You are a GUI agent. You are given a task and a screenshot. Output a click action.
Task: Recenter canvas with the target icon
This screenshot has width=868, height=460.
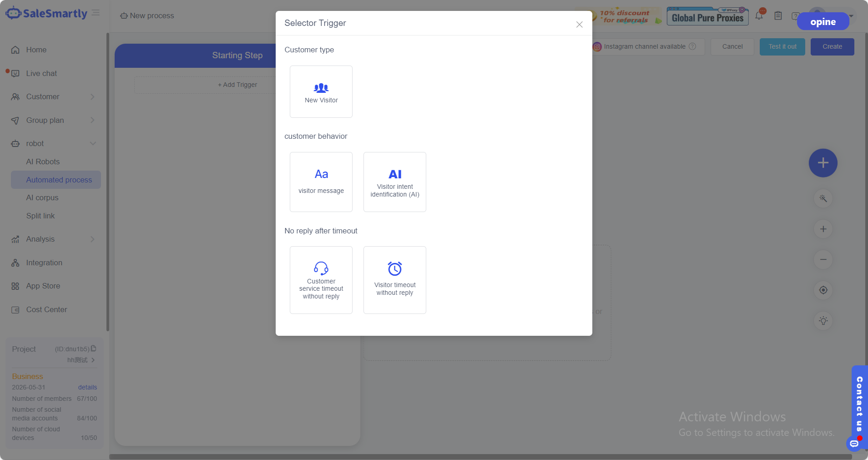[823, 290]
